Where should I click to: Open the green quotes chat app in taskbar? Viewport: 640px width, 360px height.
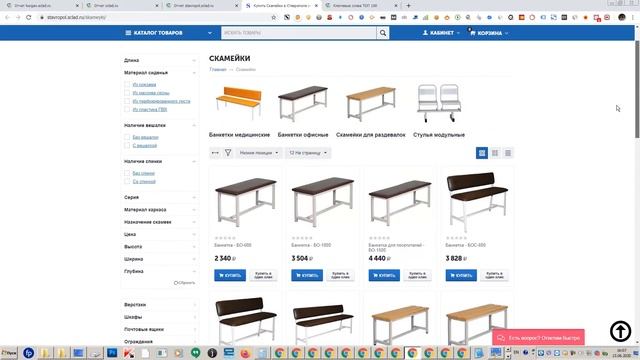coord(196,353)
